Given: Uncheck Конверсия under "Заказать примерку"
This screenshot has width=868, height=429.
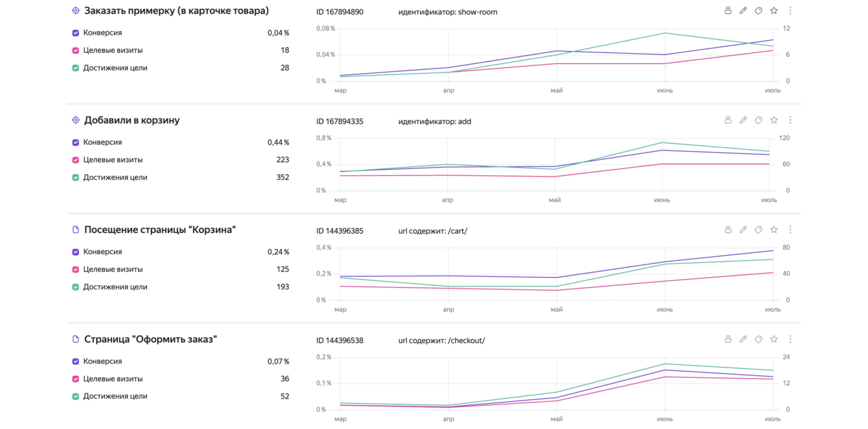Looking at the screenshot, I should (76, 33).
